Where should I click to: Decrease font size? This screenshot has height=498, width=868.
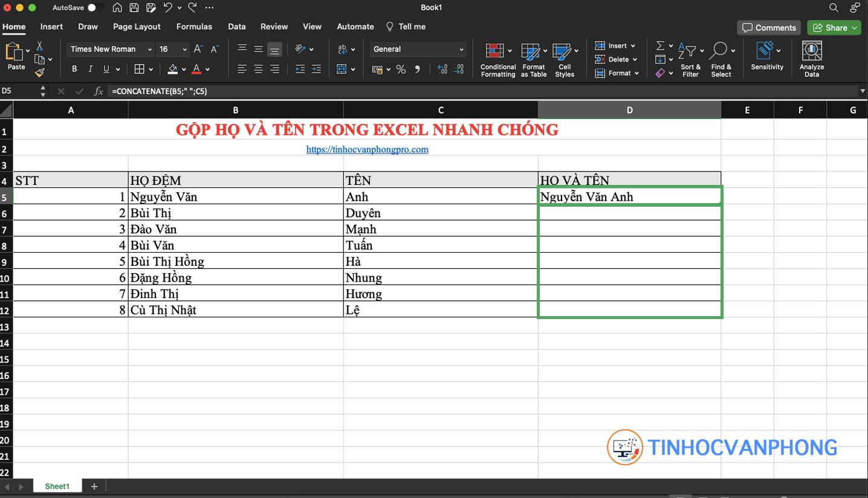click(x=215, y=49)
